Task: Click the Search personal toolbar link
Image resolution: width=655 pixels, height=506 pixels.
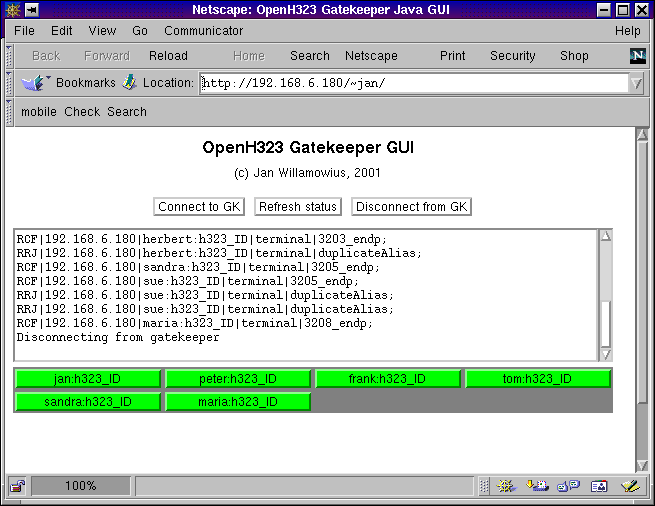Action: click(x=127, y=112)
